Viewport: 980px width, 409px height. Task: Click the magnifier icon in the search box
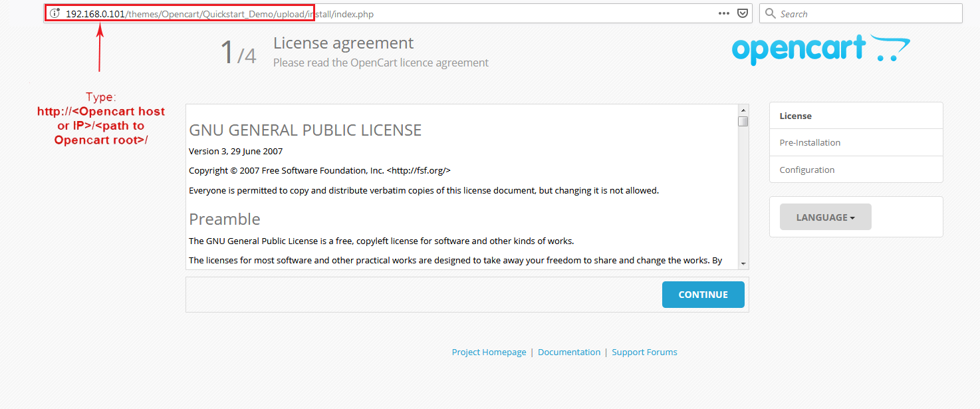click(771, 13)
